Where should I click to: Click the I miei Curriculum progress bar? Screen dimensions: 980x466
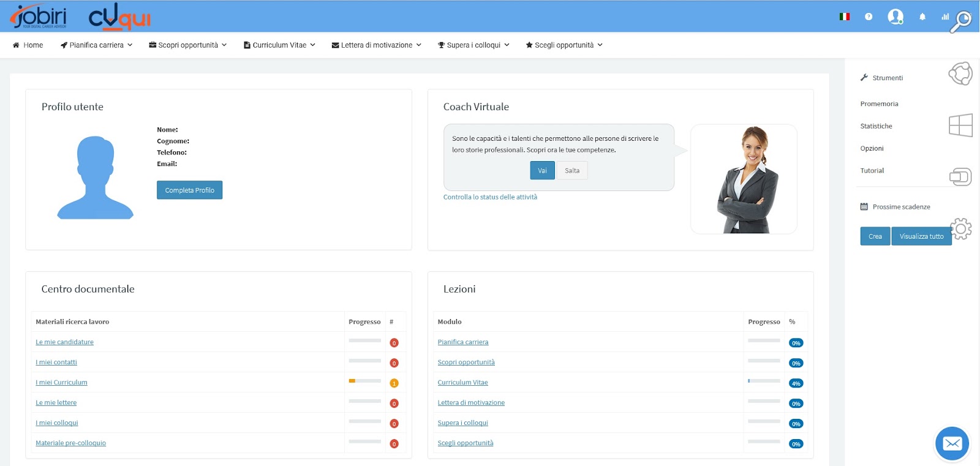pos(364,381)
